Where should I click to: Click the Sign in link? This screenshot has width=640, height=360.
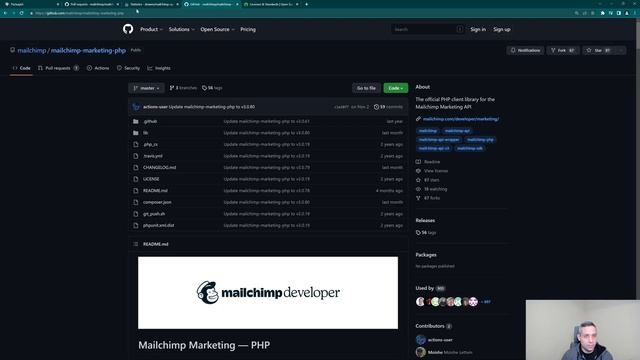[x=478, y=29]
